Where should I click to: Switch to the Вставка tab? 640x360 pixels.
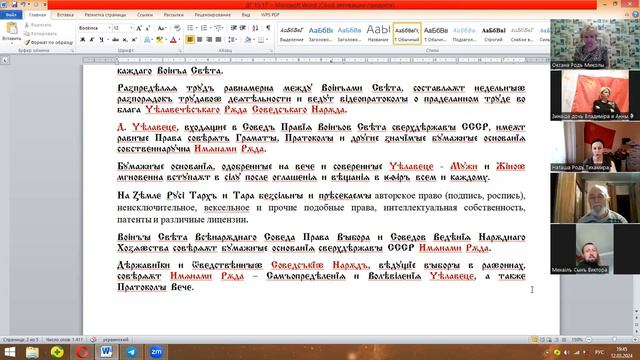pyautogui.click(x=65, y=15)
